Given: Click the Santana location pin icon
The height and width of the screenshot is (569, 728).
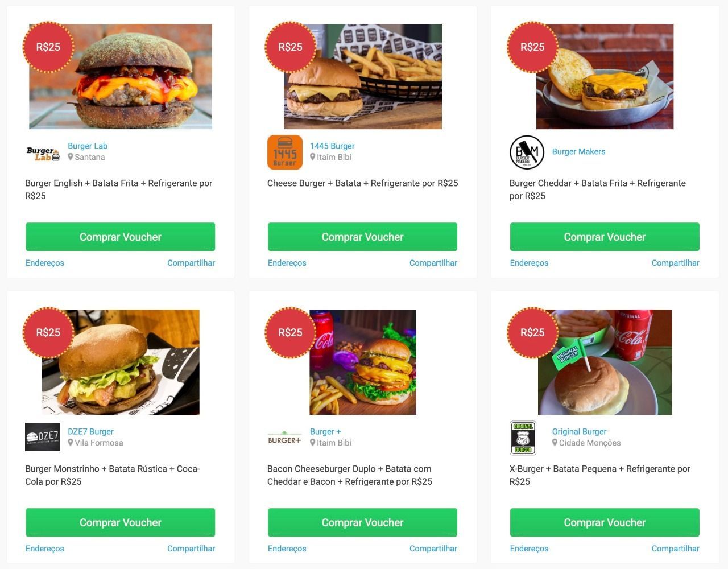Looking at the screenshot, I should point(71,157).
